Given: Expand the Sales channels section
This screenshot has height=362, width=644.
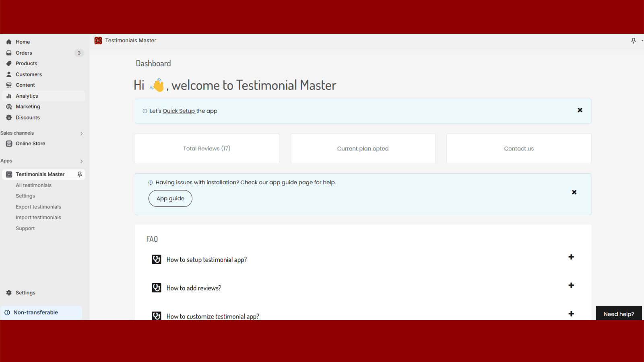Looking at the screenshot, I should 82,133.
